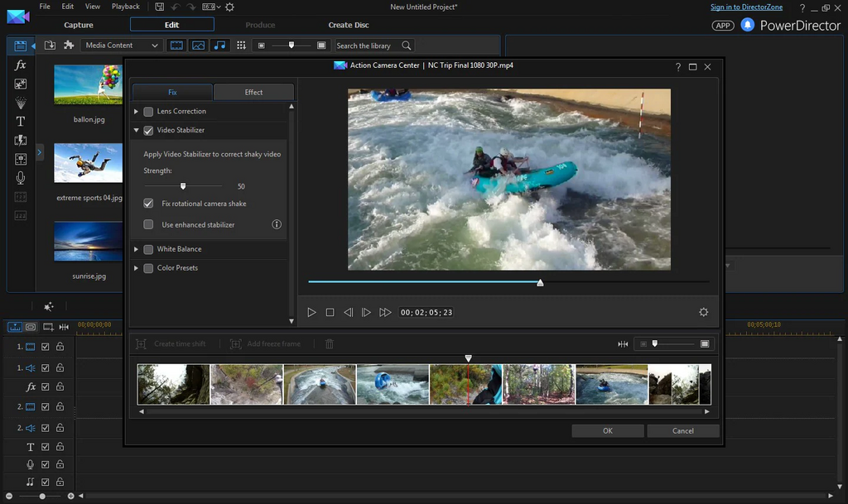This screenshot has height=504, width=848.
Task: Click the info icon beside enhanced stabilizer
Action: click(x=277, y=224)
